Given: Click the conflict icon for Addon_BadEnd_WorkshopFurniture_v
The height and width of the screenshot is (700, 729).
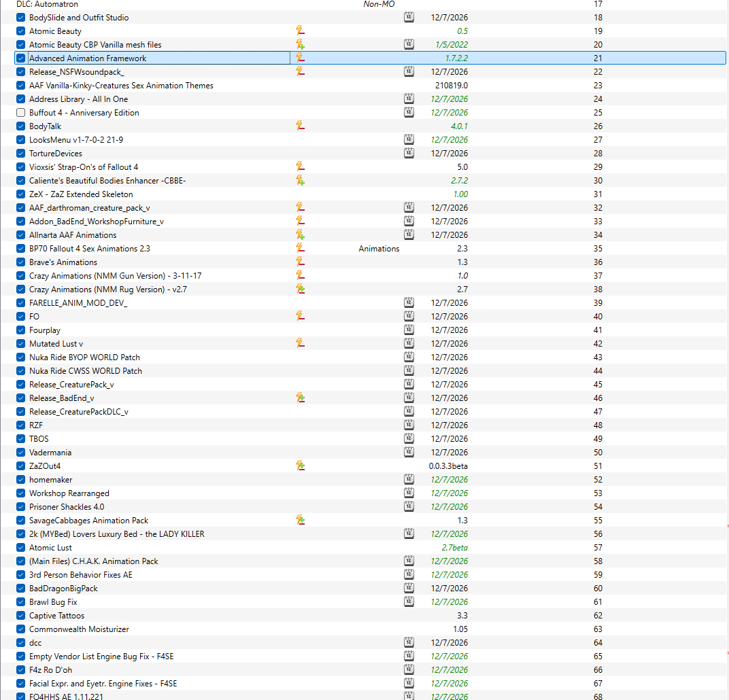Looking at the screenshot, I should point(301,221).
